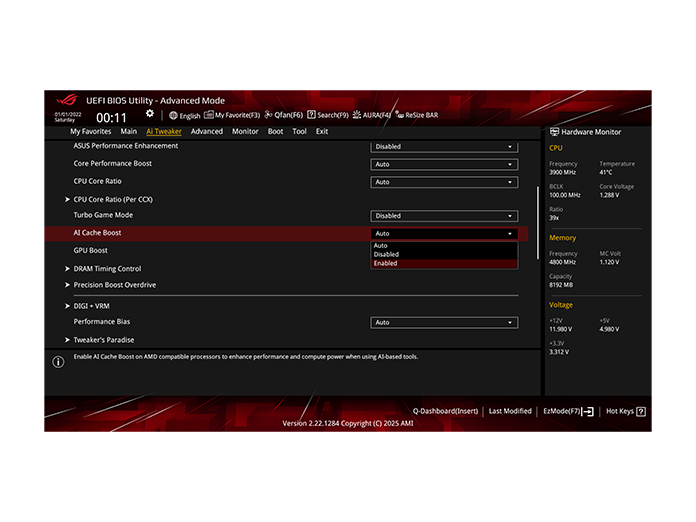Click the EzMode exit arrow icon

point(588,412)
